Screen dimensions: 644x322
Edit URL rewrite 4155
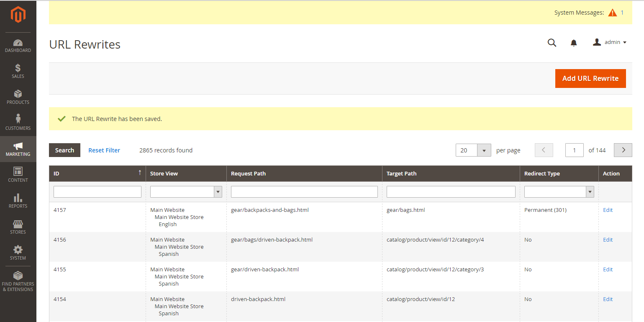[608, 269]
